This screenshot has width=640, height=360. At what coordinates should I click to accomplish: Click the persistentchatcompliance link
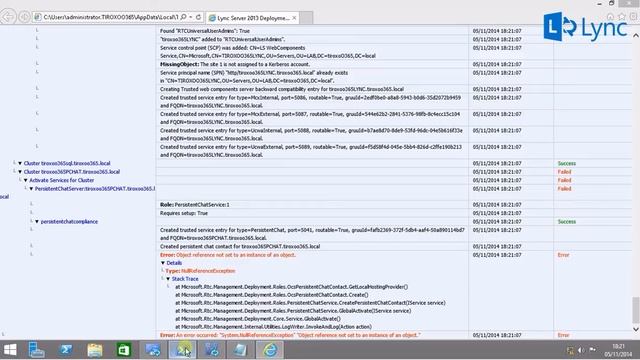click(69, 222)
